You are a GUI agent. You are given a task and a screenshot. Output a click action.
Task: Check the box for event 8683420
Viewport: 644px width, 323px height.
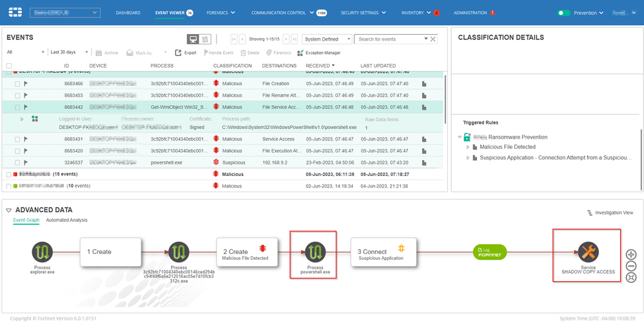coord(17,151)
